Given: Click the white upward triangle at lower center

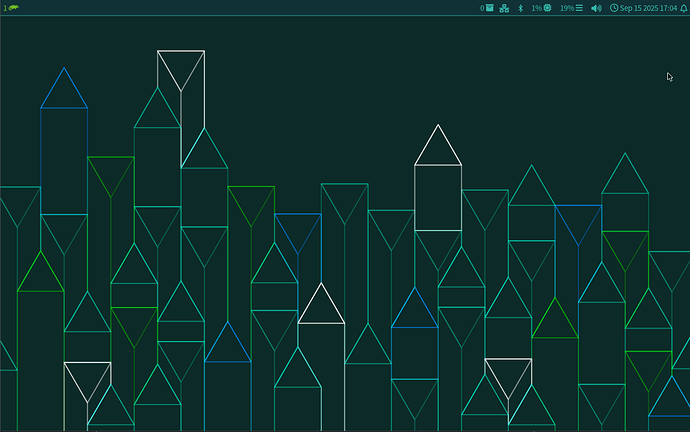Looking at the screenshot, I should pos(321,308).
